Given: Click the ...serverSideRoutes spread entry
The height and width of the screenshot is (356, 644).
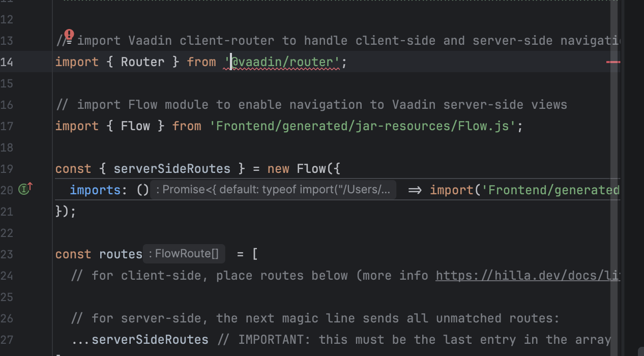Looking at the screenshot, I should [140, 339].
